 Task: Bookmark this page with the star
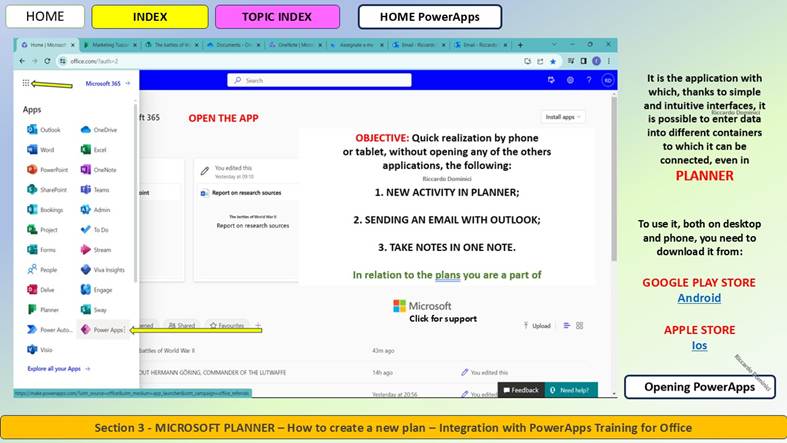click(x=553, y=61)
